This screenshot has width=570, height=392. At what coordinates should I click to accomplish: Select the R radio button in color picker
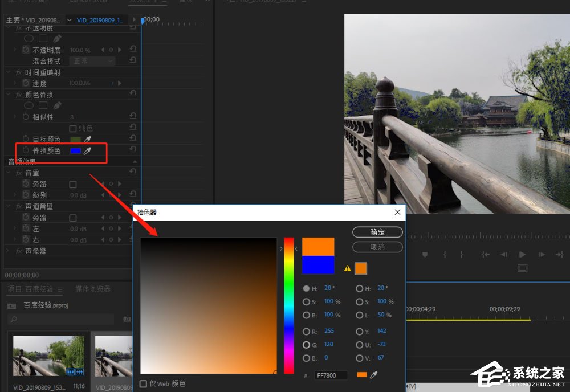click(x=307, y=331)
